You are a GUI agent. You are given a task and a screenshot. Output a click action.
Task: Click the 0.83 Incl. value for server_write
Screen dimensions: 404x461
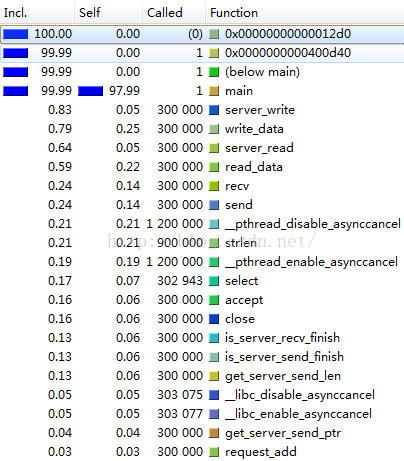(x=60, y=110)
